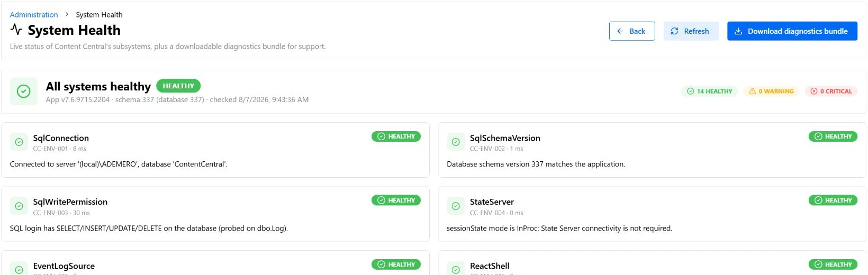This screenshot has height=275, width=868.
Task: Click the Administration breadcrumb link
Action: tap(34, 15)
